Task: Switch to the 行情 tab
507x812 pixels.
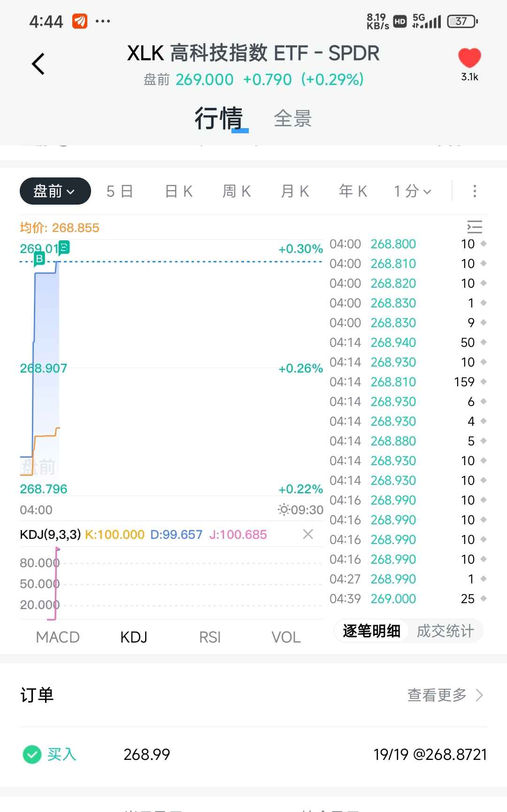Action: coord(219,118)
